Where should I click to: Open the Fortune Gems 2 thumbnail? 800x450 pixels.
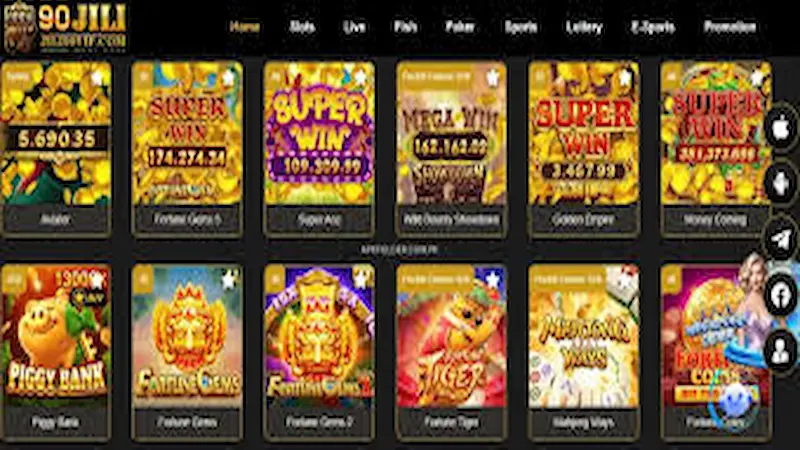[x=319, y=336]
